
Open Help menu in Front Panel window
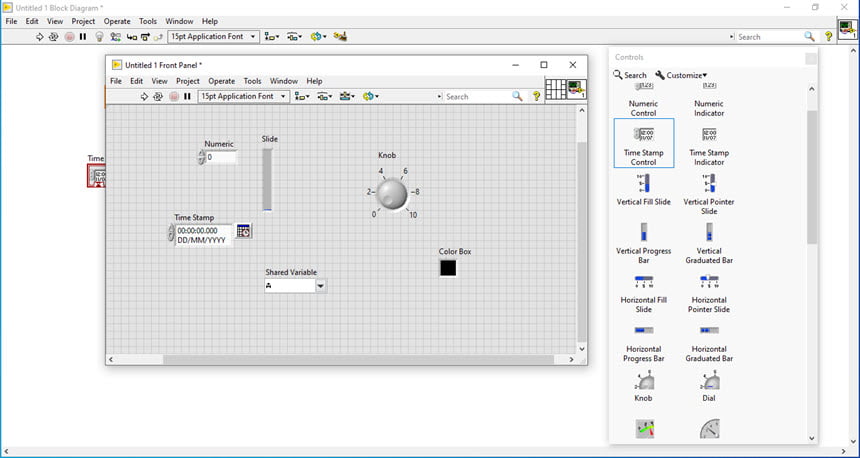coord(314,81)
